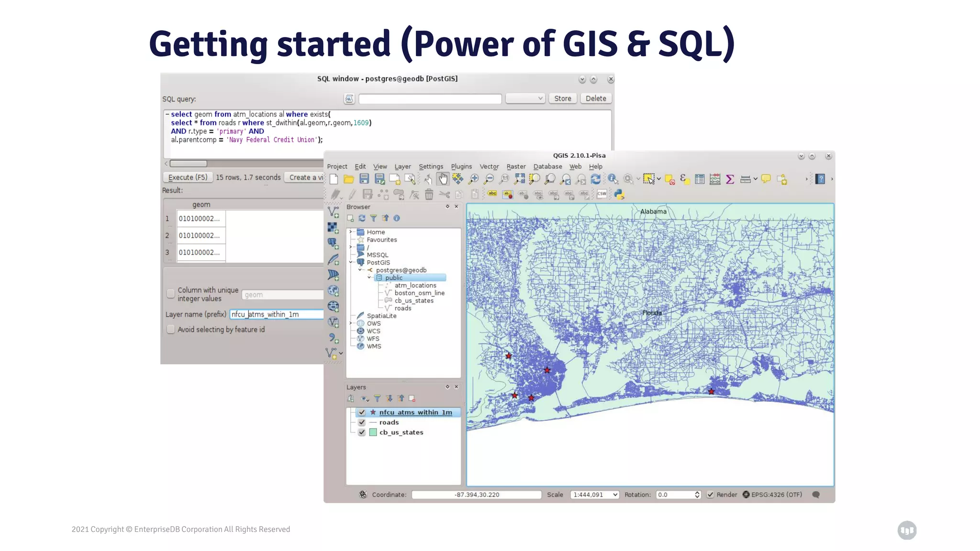Click cb_us_states green color swatch
The height and width of the screenshot is (551, 980).
tap(373, 432)
